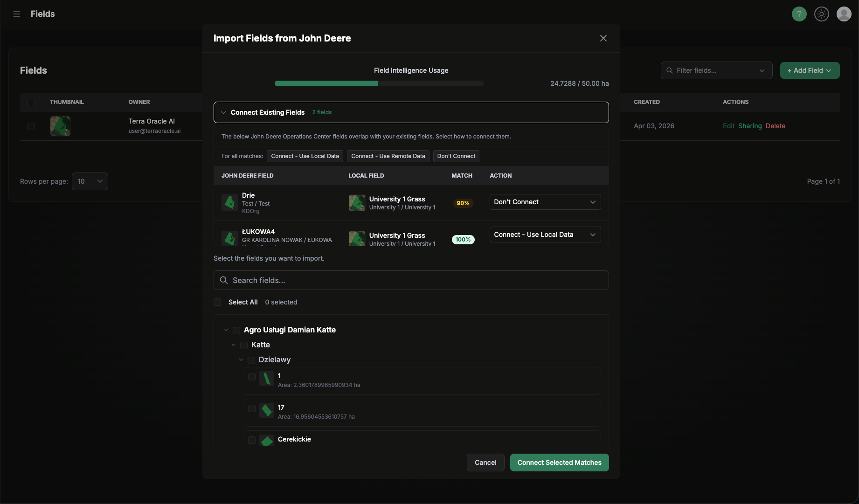Click the Field Intelligence Usage progress bar
The image size is (859, 504).
coord(379,83)
